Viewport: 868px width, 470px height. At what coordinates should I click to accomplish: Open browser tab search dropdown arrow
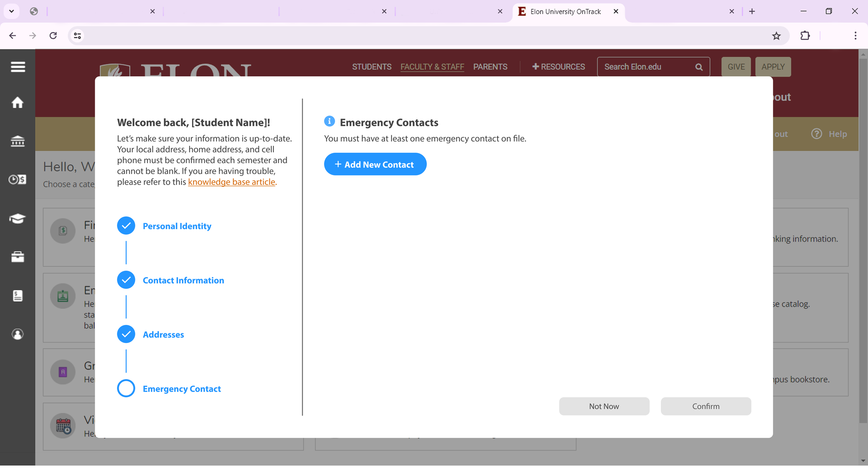11,11
